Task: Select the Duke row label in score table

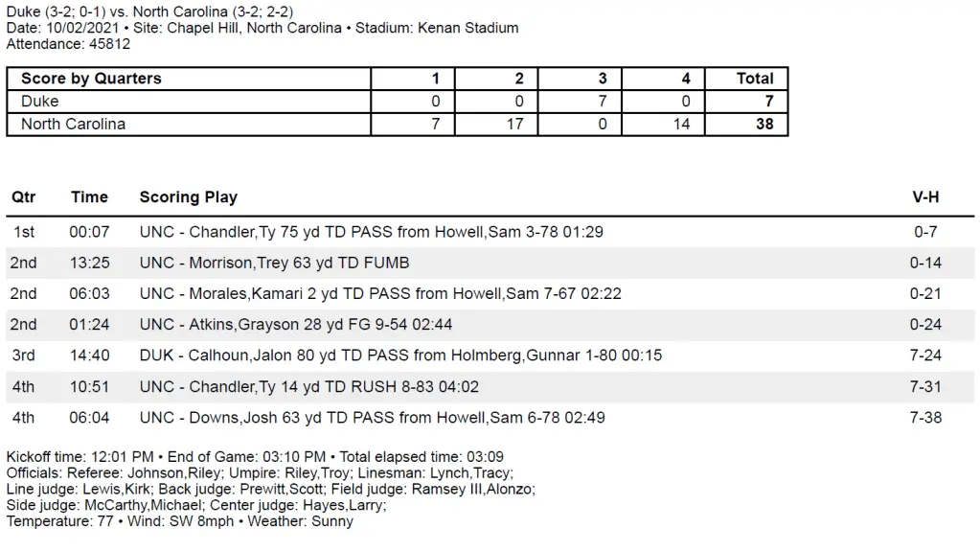Action: 40,101
